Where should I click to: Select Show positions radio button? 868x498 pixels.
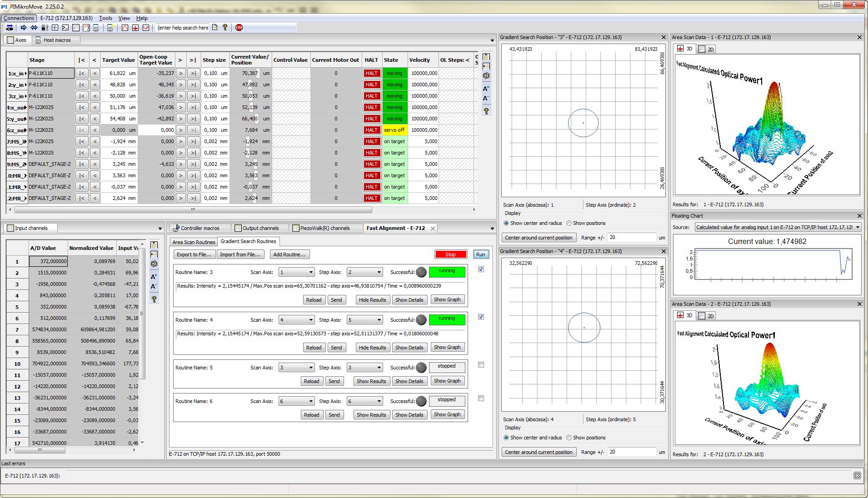click(x=569, y=223)
